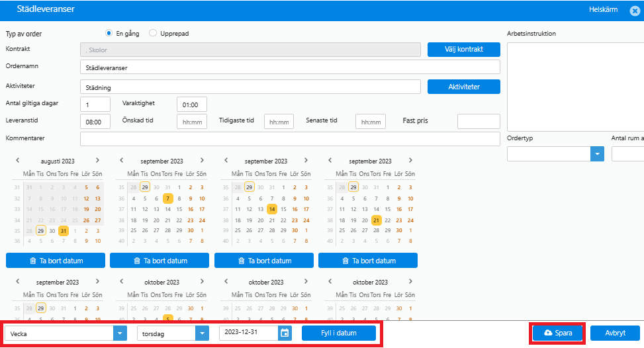Focus the Tidigaste tid time field
Viewport: 644px width, 348px height.
click(x=279, y=122)
